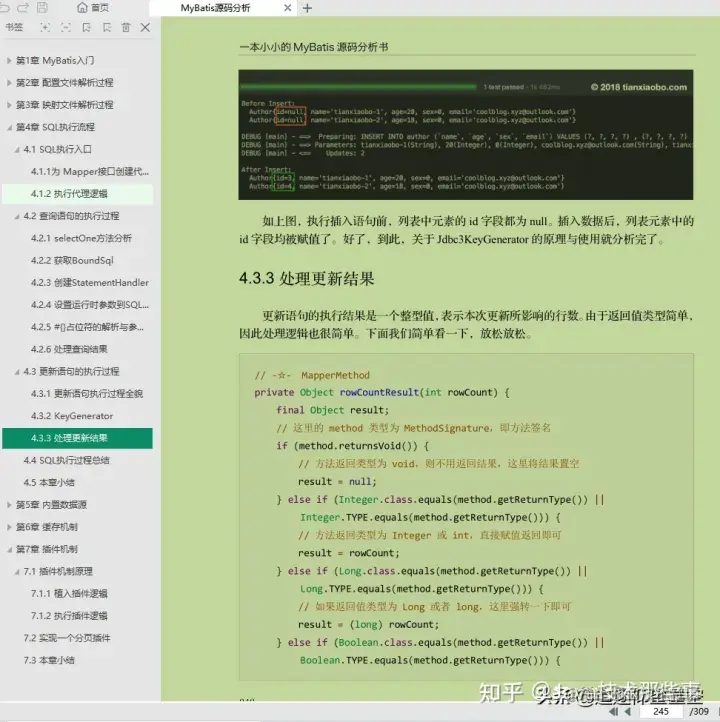The image size is (720, 722).
Task: Expand 第6章 缓存机制 chapter
Action: tap(9, 527)
